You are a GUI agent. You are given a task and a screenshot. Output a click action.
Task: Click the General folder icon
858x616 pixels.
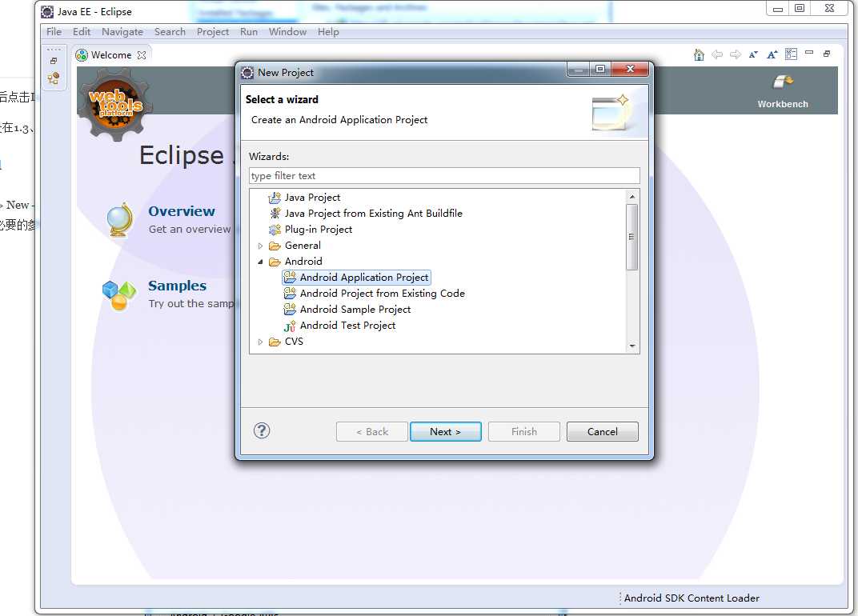(275, 246)
